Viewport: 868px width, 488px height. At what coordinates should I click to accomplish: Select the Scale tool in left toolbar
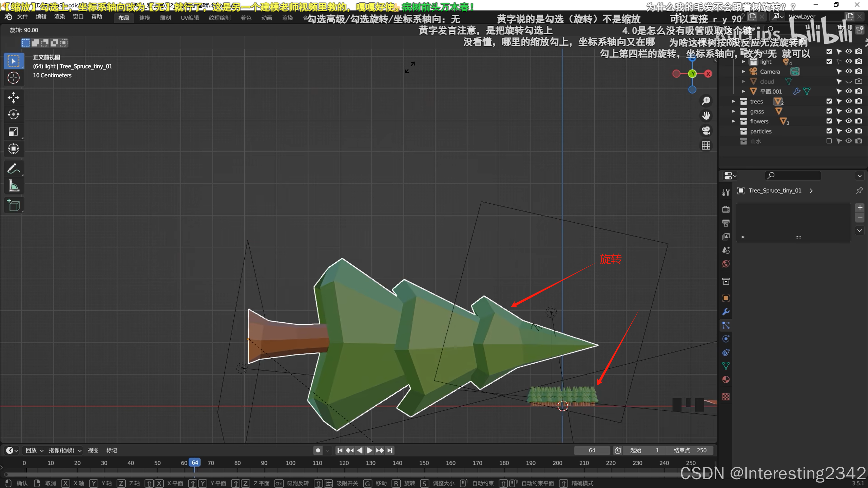[14, 132]
